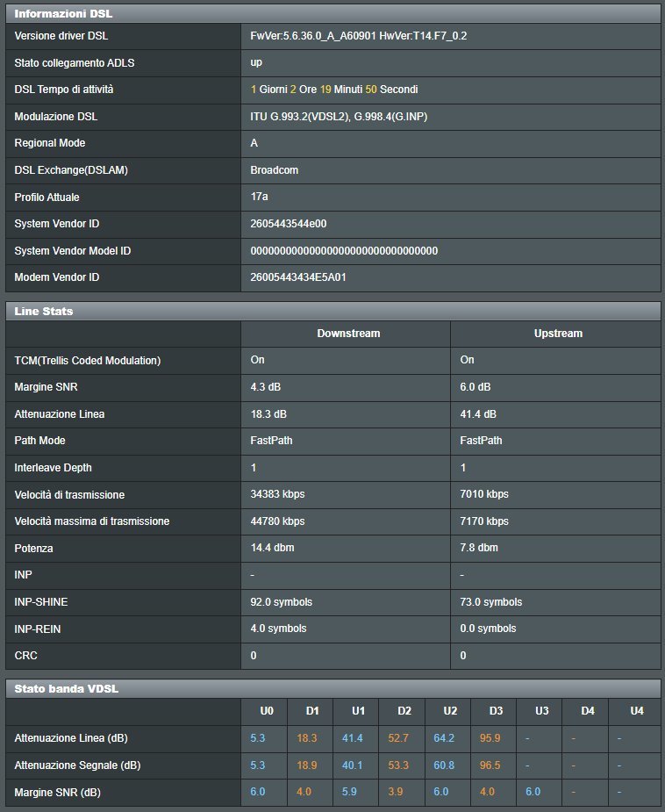Screen dimensions: 665x812
Task: Select the DSL driver firmware version text
Action: tap(358, 36)
